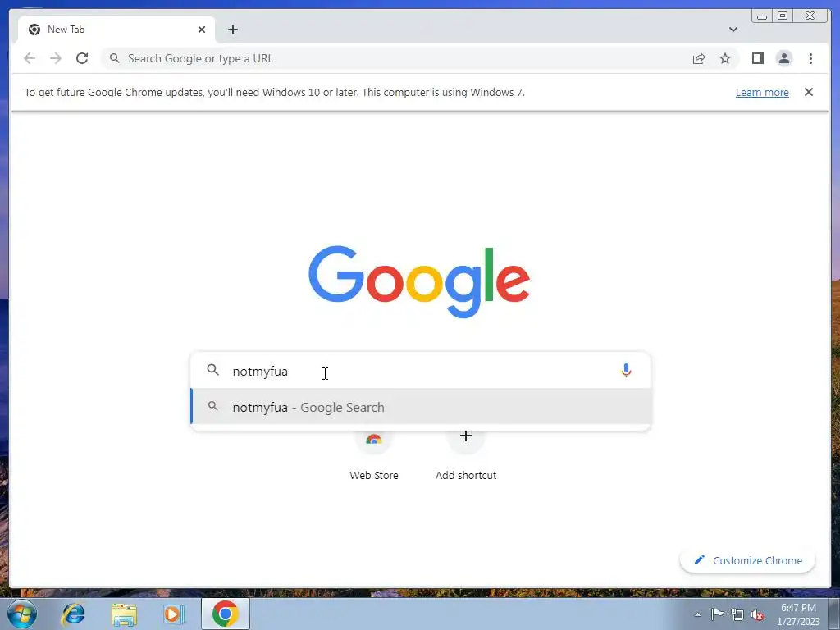This screenshot has width=840, height=630.
Task: Click the Google logo
Action: point(419,281)
